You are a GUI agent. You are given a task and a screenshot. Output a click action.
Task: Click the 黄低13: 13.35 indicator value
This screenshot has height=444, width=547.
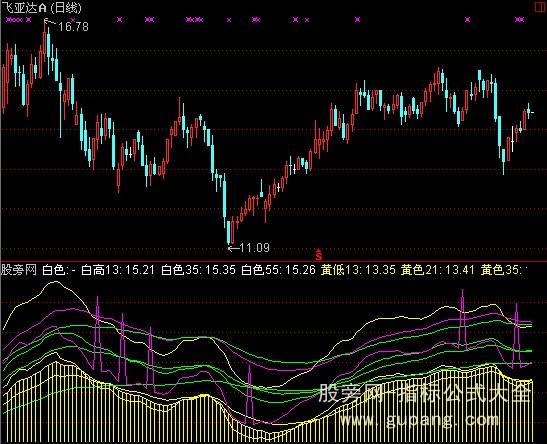tap(358, 270)
